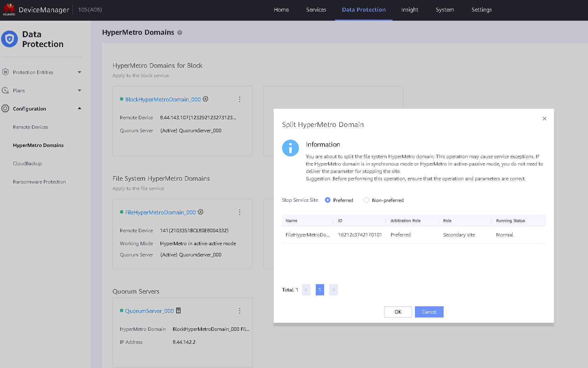Viewport: 588px width, 368px height.
Task: Select Preferred as the stop service site
Action: point(328,200)
